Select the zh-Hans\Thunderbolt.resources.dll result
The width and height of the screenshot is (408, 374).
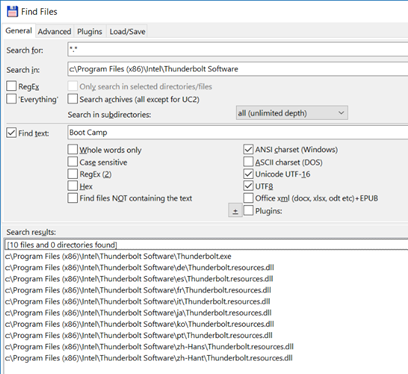(x=149, y=347)
